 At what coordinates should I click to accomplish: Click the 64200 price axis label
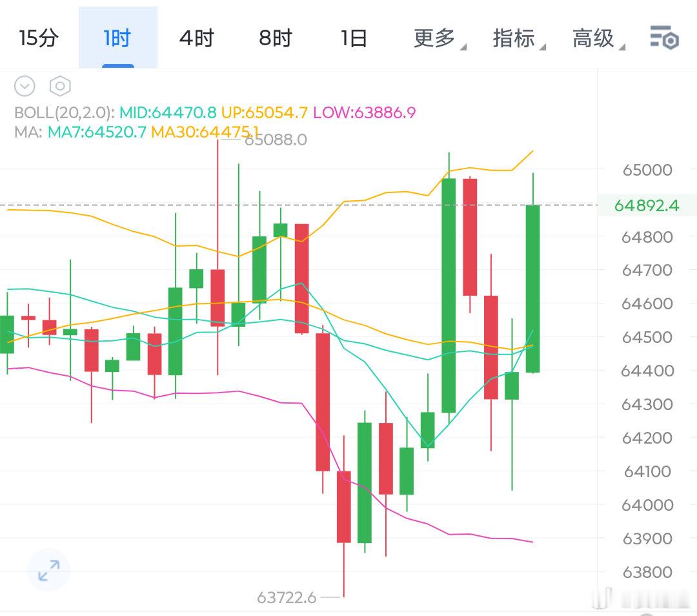click(647, 438)
